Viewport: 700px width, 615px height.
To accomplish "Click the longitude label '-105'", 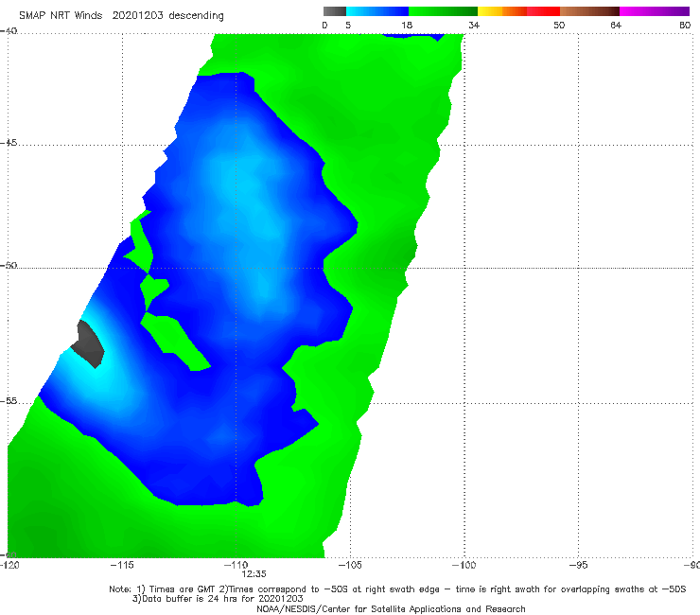I will click(350, 565).
